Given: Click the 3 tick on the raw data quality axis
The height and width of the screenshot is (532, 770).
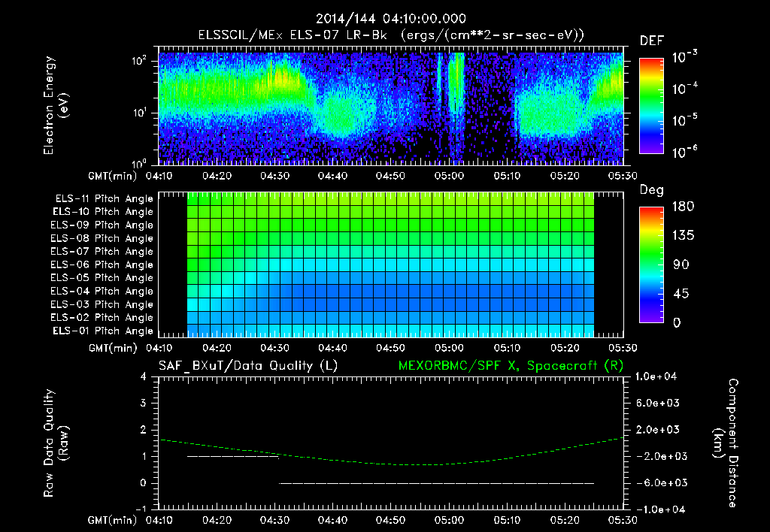Looking at the screenshot, I should 144,403.
